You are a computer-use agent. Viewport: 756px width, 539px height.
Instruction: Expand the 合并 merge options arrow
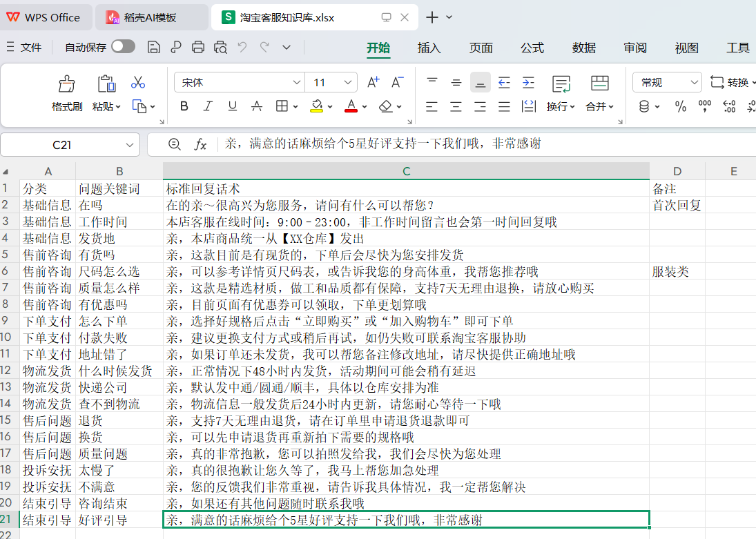point(611,107)
